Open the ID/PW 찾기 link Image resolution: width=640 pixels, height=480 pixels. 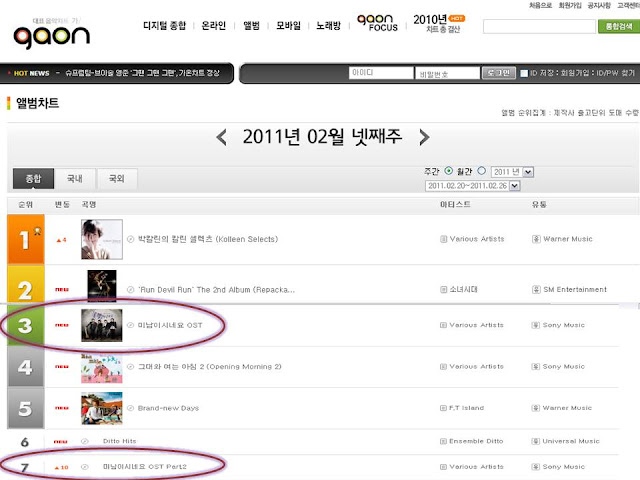point(616,73)
